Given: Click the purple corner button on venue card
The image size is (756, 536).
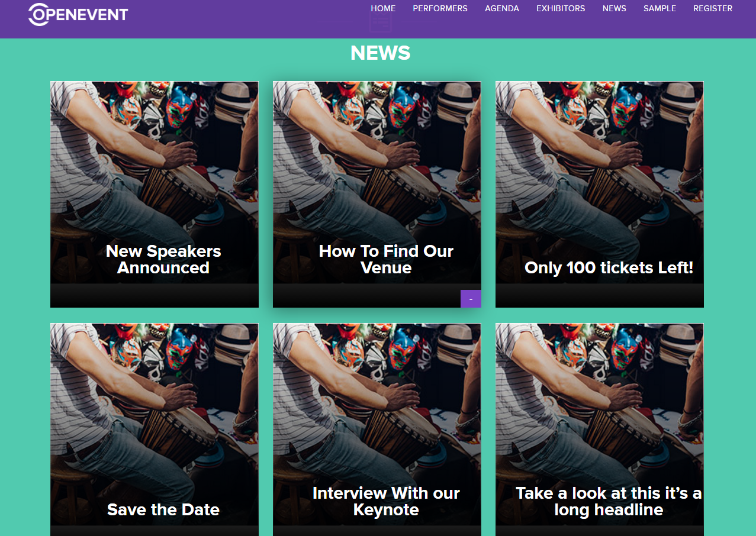Looking at the screenshot, I should [471, 299].
